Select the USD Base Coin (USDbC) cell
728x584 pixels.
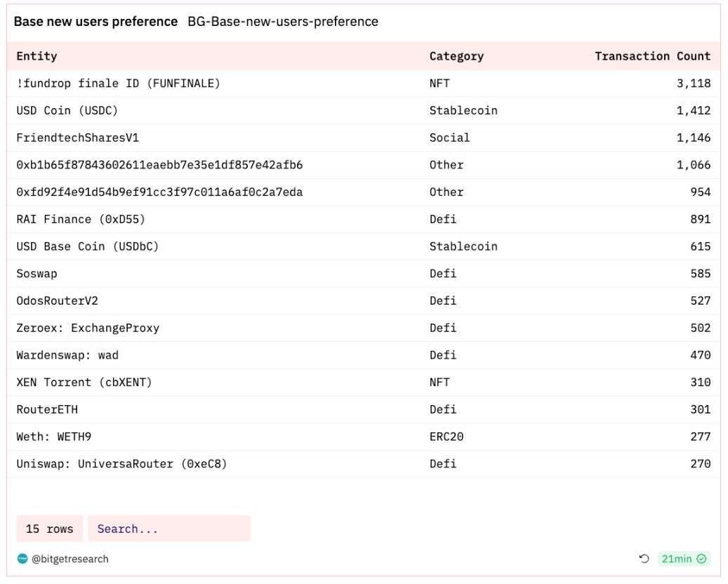click(87, 246)
